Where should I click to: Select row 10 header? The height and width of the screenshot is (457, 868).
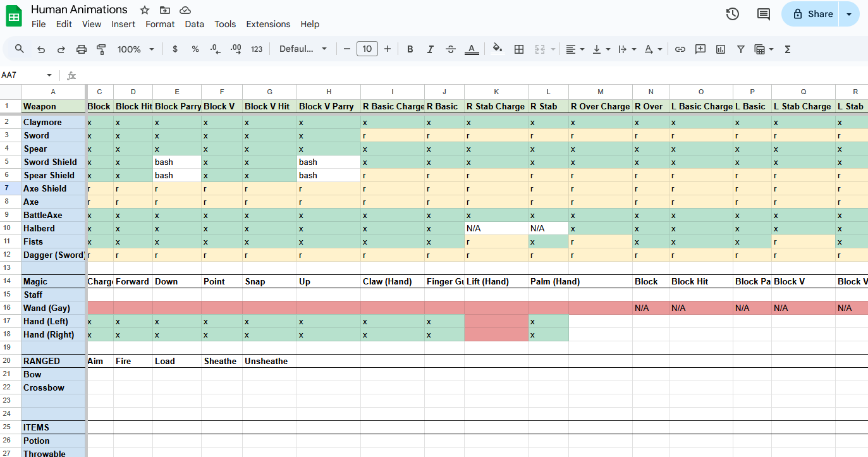point(10,228)
